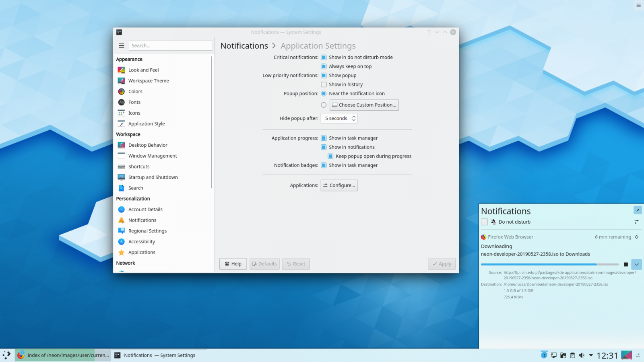Viewport: 644px width, 362px height.
Task: Pin the Notifications popup open
Action: (x=638, y=210)
